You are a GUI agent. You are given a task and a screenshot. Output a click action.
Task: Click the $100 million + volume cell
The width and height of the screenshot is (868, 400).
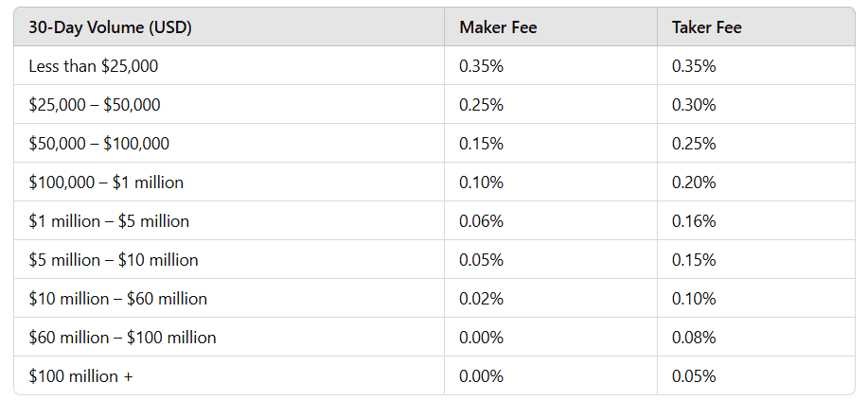(x=80, y=376)
